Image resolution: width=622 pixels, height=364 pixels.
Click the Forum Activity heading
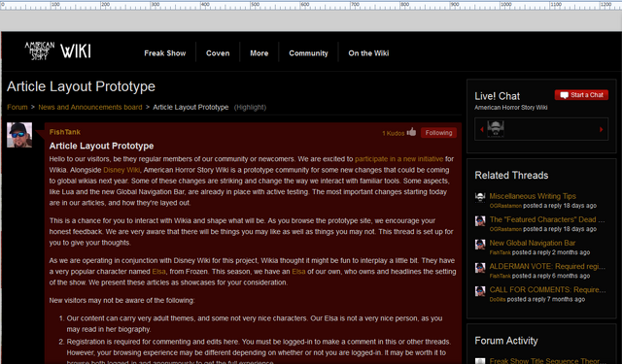tap(506, 341)
